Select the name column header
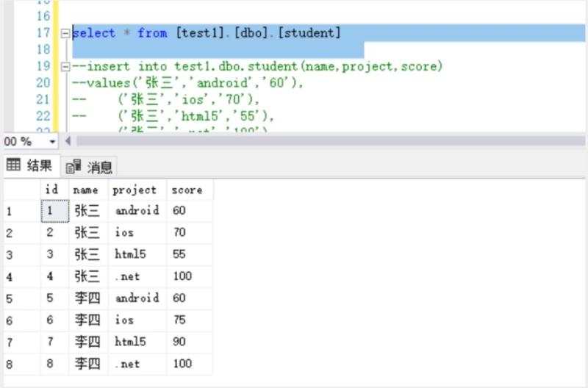 [88, 190]
